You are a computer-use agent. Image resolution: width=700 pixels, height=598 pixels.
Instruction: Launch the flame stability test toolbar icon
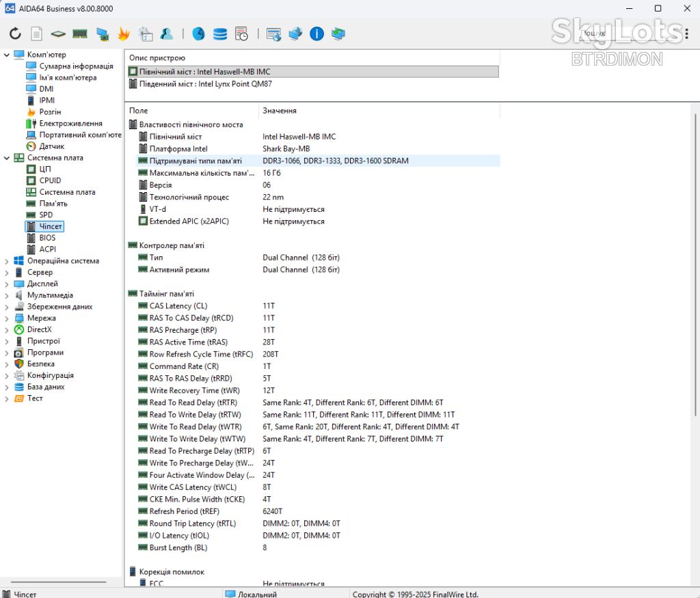(124, 33)
